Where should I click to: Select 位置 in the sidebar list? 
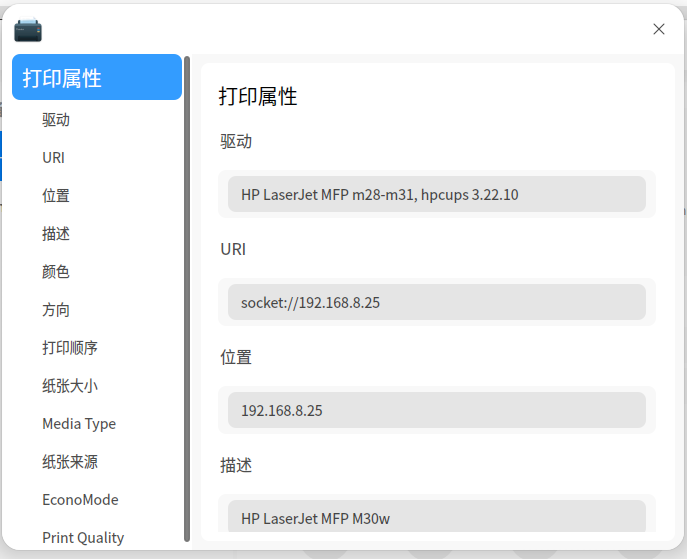56,195
